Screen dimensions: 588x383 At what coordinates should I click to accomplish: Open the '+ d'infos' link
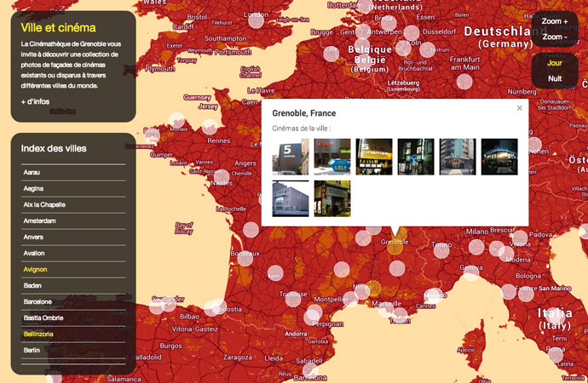click(x=36, y=102)
